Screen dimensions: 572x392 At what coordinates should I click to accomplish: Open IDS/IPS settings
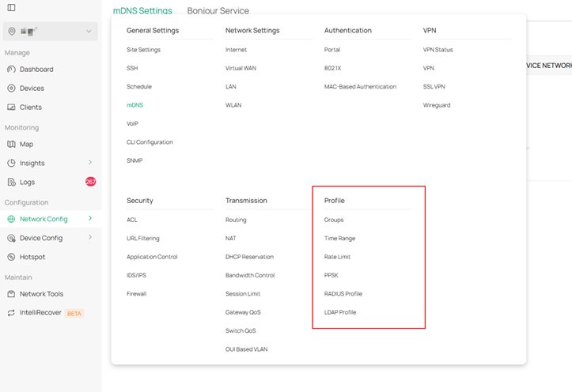pos(136,275)
